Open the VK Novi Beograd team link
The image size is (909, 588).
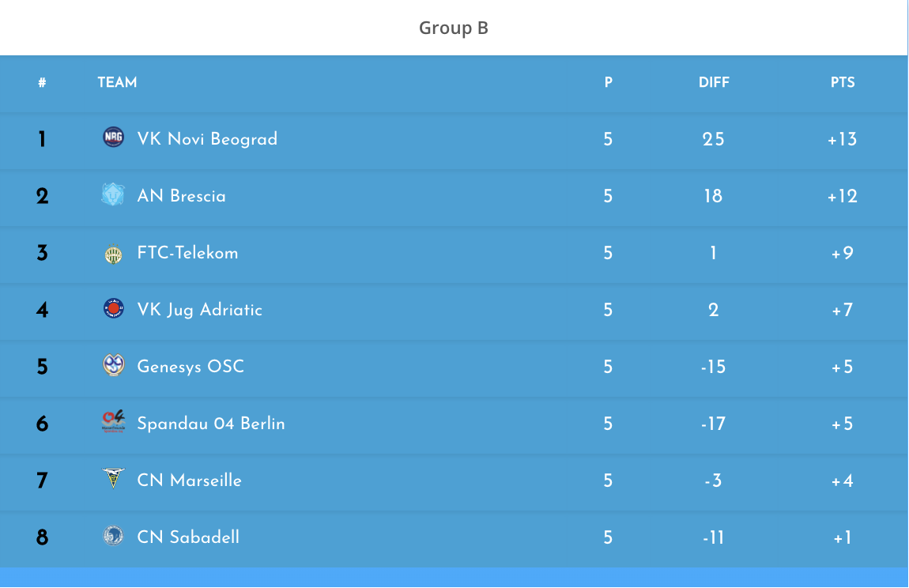(x=207, y=139)
